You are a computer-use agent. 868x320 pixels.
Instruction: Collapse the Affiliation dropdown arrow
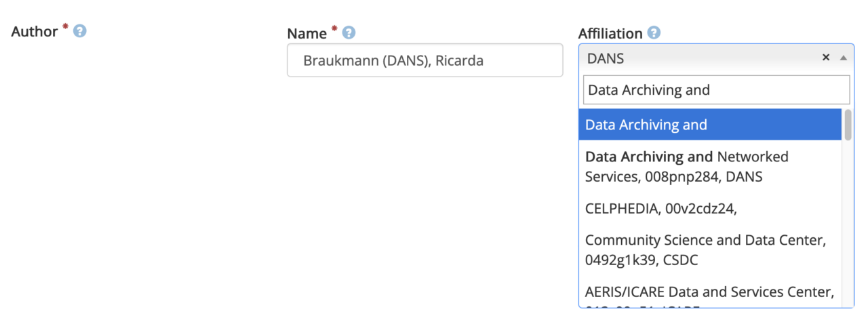[843, 58]
